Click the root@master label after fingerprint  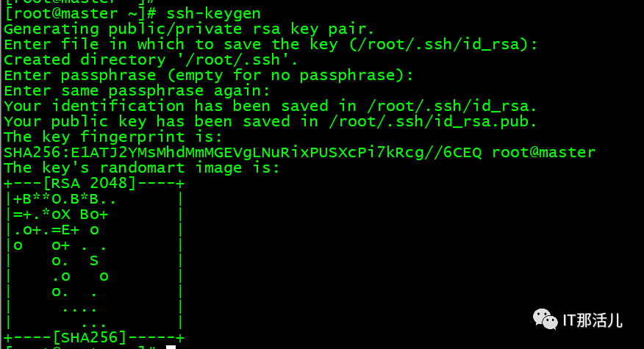pos(543,152)
